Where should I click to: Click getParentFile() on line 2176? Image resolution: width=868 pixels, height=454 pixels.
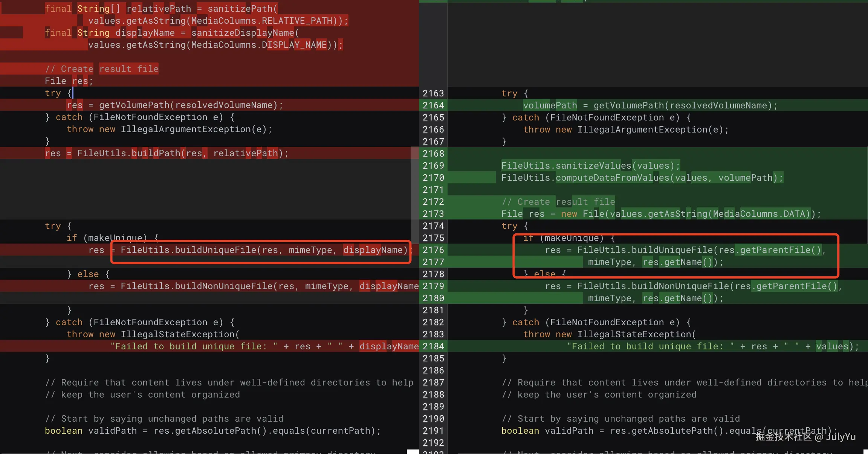pos(780,250)
